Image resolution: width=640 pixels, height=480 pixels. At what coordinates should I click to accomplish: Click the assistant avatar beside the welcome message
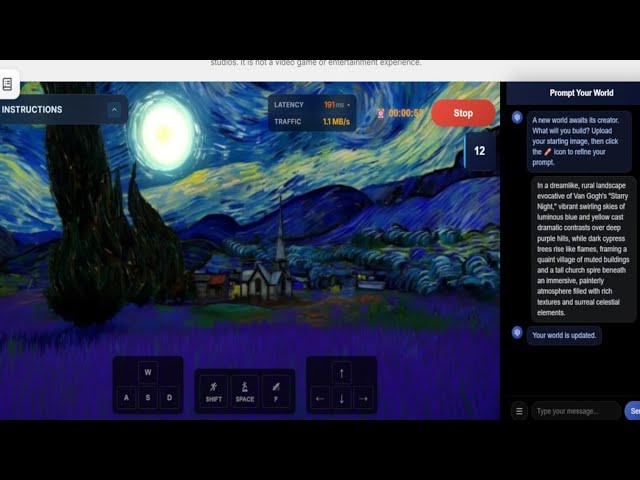point(517,118)
